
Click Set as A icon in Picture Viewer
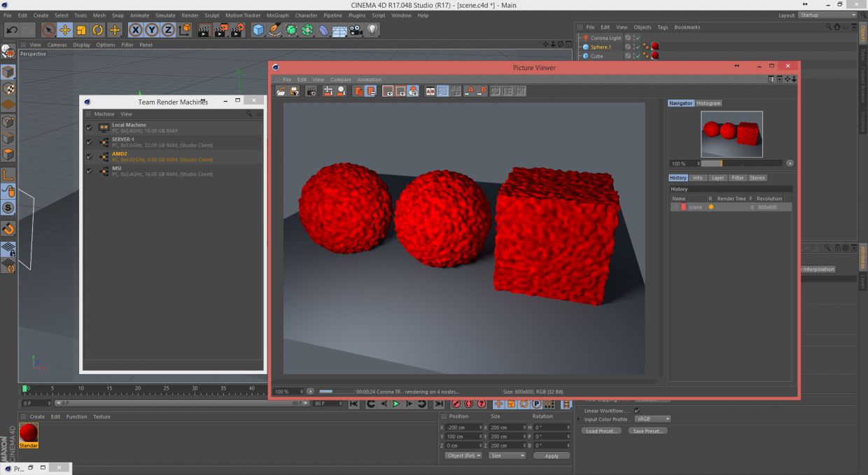469,91
